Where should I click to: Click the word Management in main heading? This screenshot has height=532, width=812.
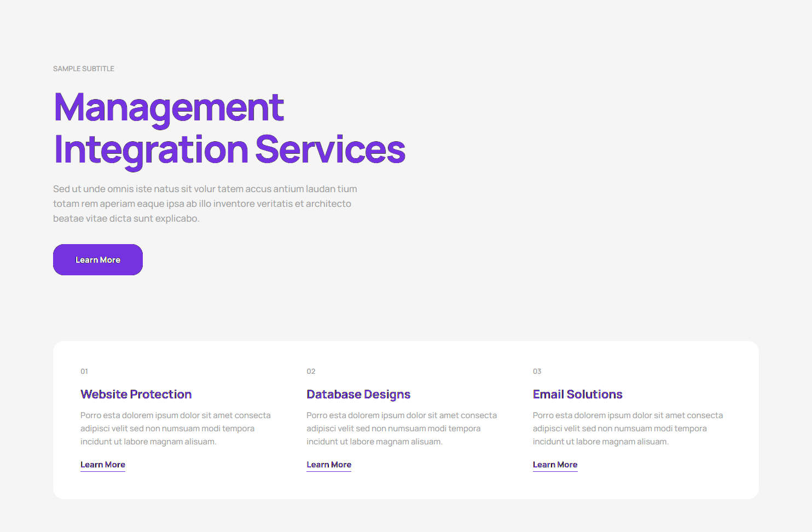[169, 107]
